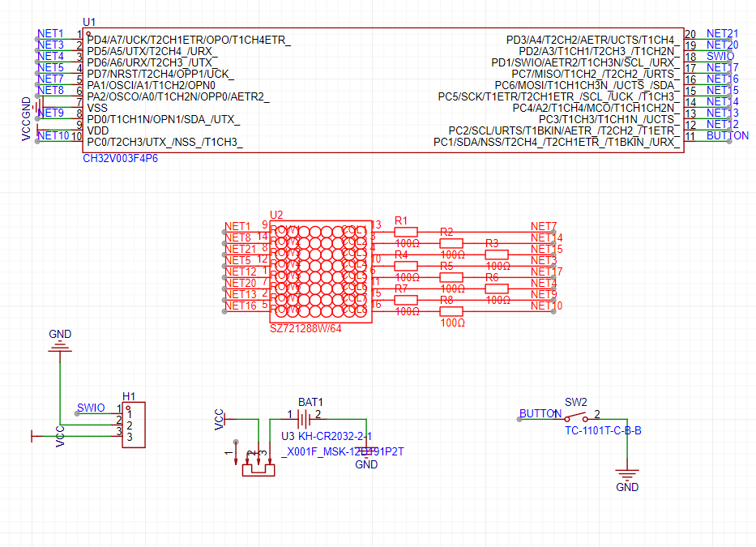
Task: Click the SWIO net label beside H1
Action: pos(91,408)
